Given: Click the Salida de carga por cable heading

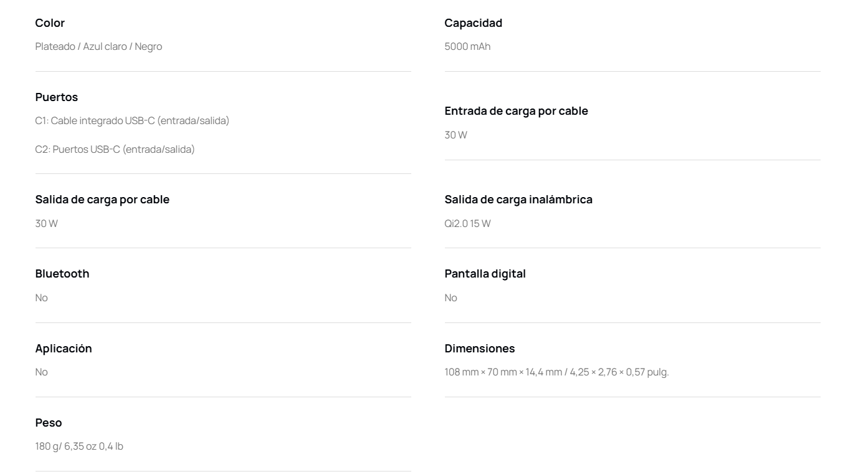Looking at the screenshot, I should coord(102,200).
